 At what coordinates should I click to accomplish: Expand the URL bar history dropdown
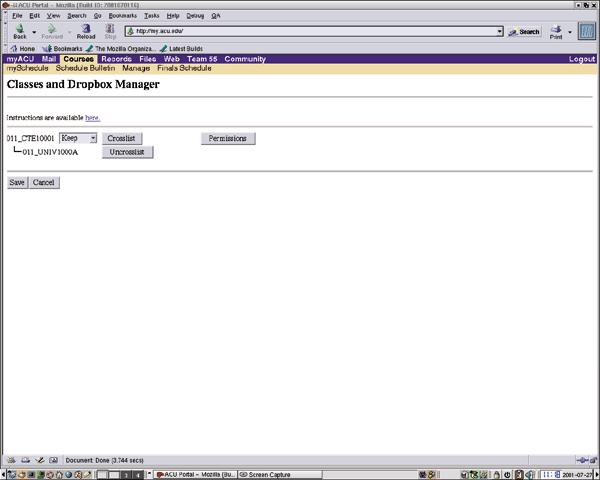[499, 31]
